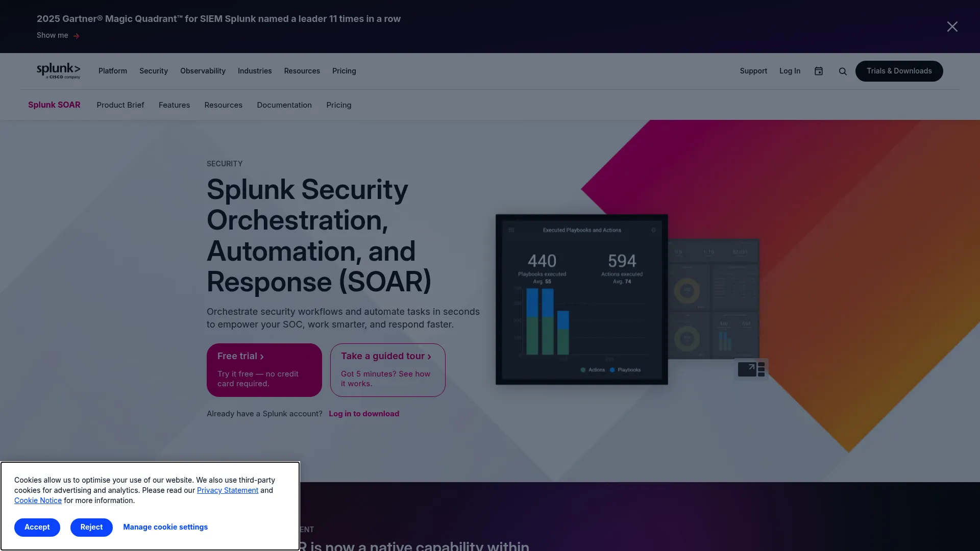
Task: Open the calendar events icon
Action: [818, 71]
